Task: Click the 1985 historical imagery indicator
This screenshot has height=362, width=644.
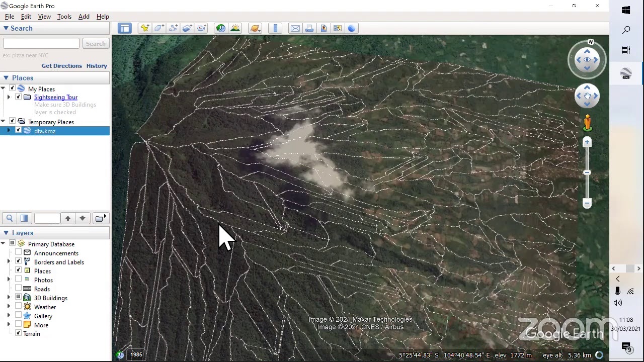Action: [x=136, y=355]
